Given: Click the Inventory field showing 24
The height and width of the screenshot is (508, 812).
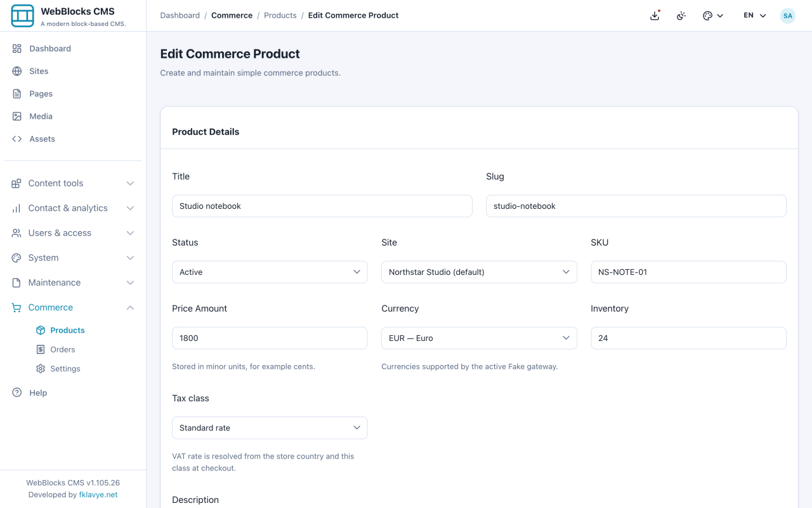Looking at the screenshot, I should [x=688, y=338].
